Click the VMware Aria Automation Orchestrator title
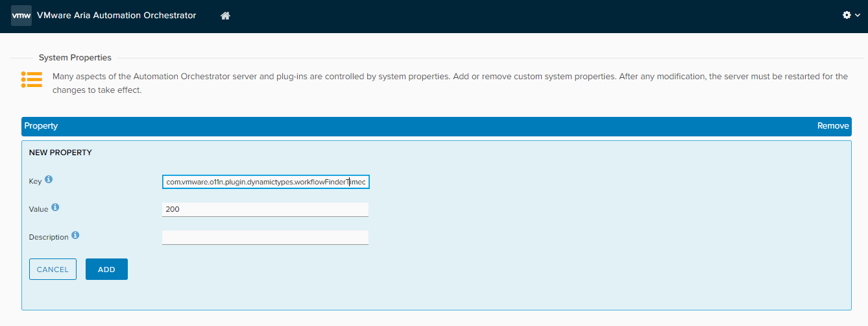The image size is (868, 326). coord(117,16)
